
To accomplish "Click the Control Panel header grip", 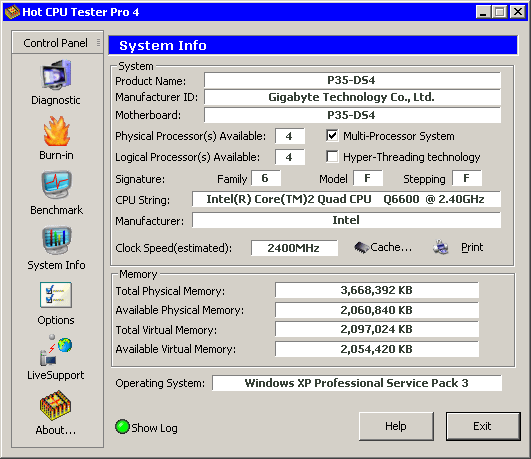I will [98, 43].
